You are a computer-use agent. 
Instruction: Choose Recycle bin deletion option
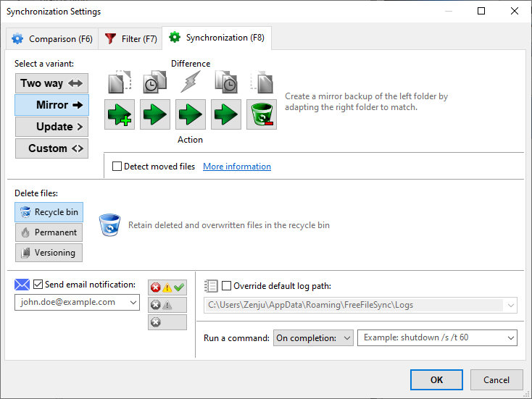[x=49, y=212]
